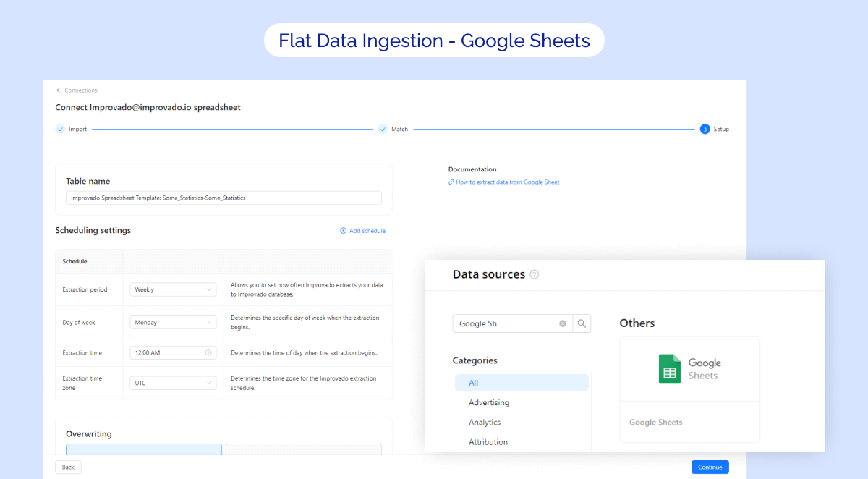This screenshot has height=479, width=868.
Task: Click the help icon next to Data sources
Action: pyautogui.click(x=535, y=275)
